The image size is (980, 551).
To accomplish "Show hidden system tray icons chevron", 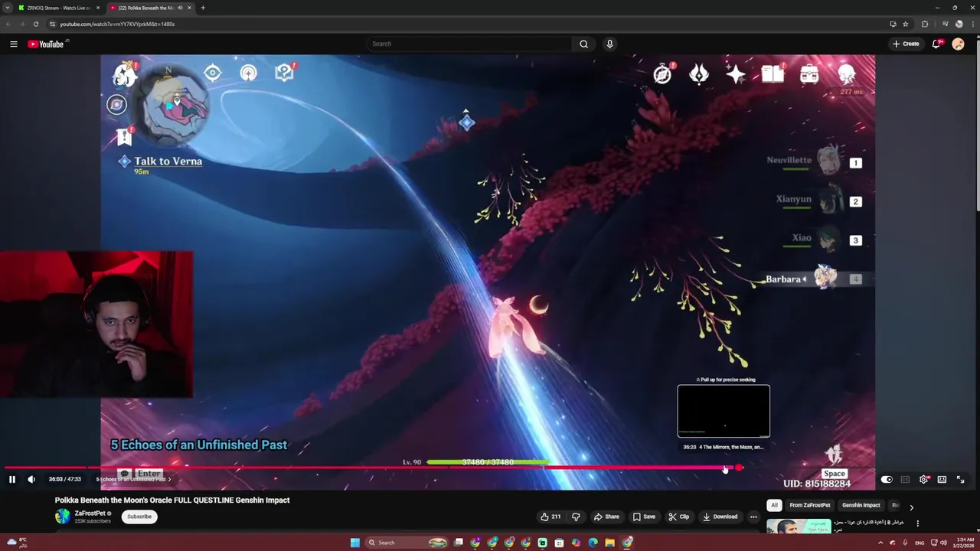I will 880,543.
